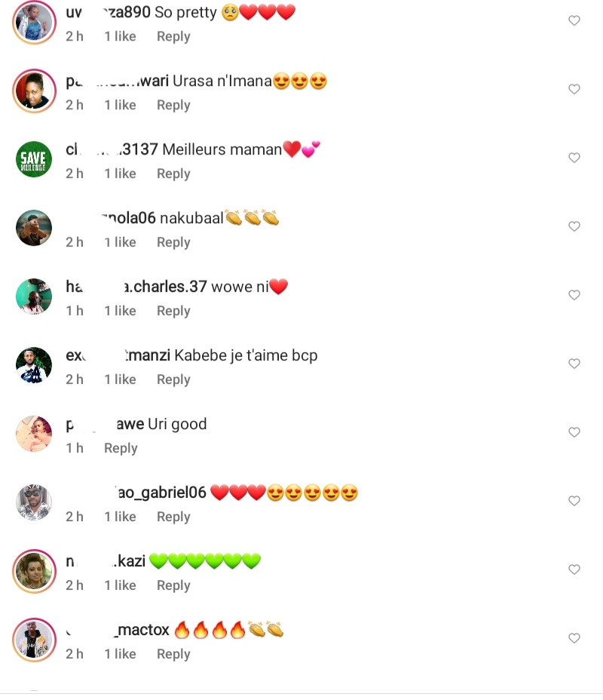Reply to "Meilleurs maman" comment
Image resolution: width=603 pixels, height=700 pixels.
pos(173,173)
